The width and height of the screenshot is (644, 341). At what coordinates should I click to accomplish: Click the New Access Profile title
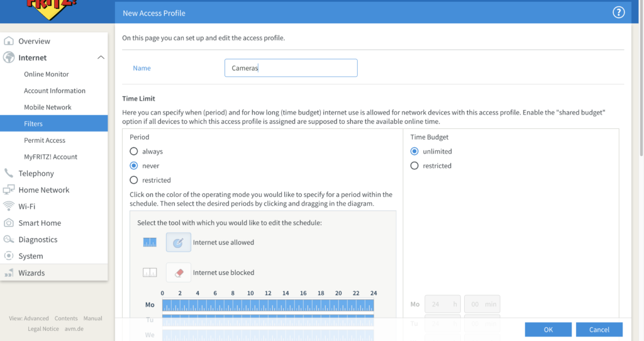click(154, 13)
